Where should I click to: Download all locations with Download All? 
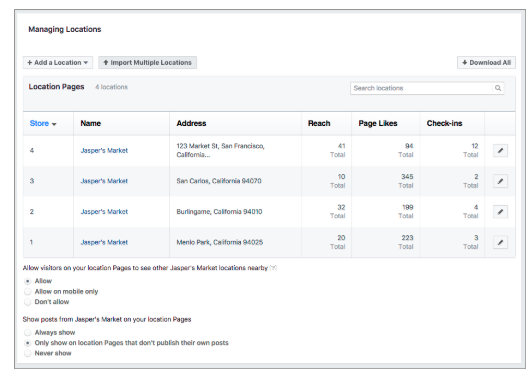[x=486, y=63]
